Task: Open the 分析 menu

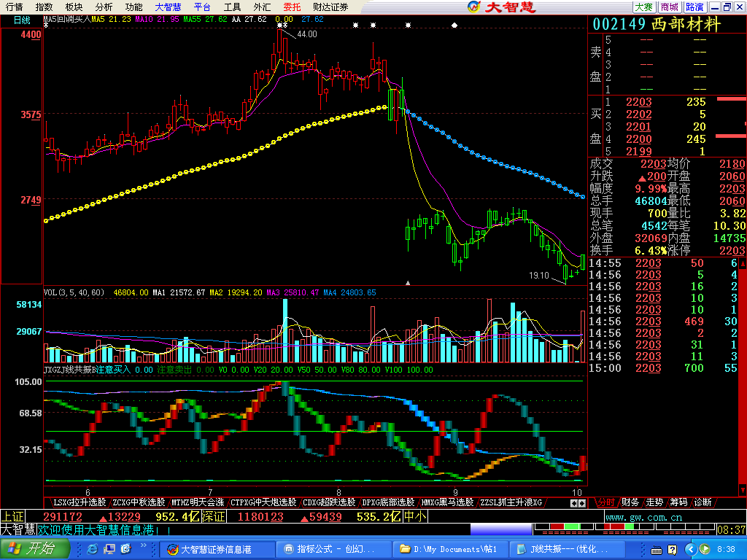Action: [104, 7]
